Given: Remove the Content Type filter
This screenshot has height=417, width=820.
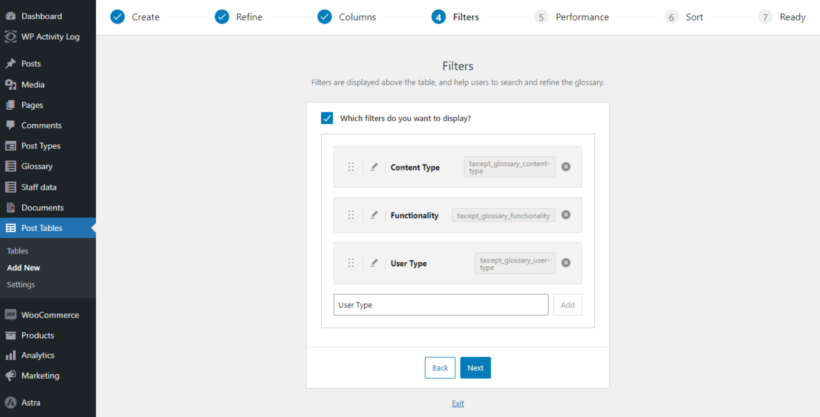Looking at the screenshot, I should 566,167.
